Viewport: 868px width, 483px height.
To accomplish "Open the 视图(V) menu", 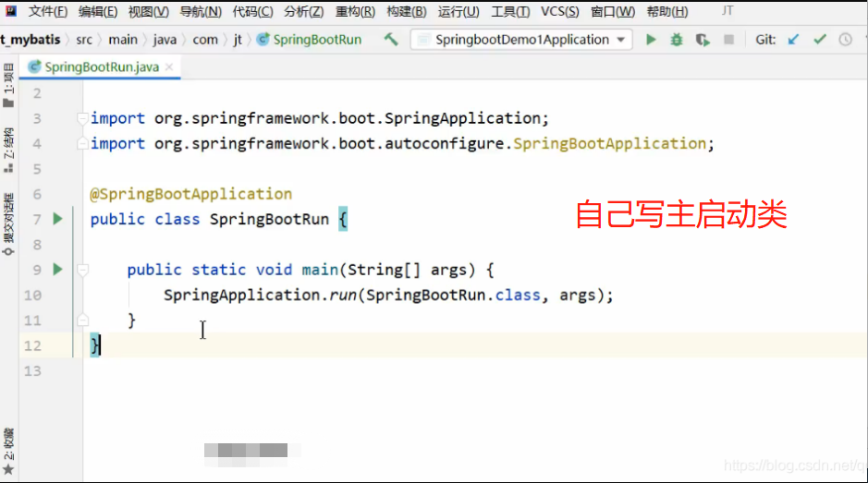I will [x=148, y=11].
